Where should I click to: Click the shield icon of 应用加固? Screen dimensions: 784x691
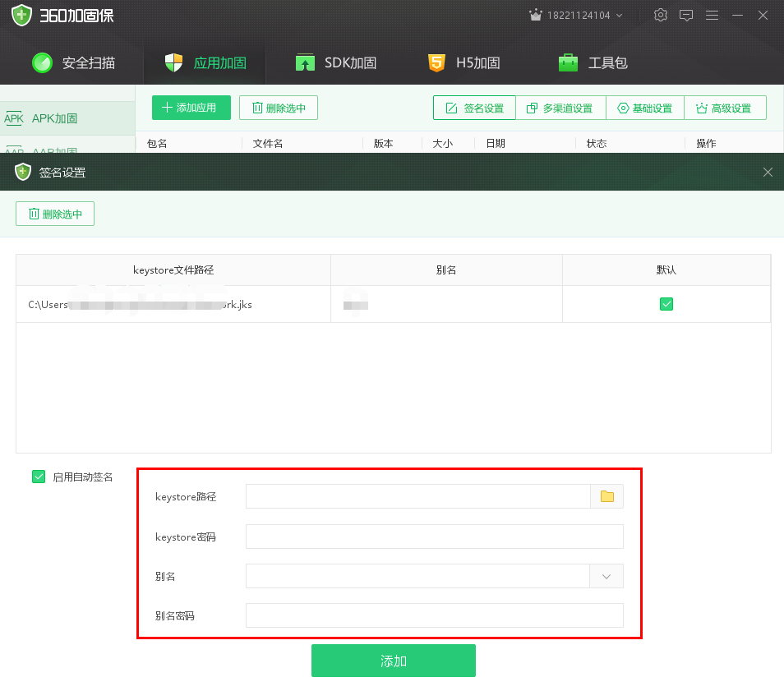coord(173,63)
